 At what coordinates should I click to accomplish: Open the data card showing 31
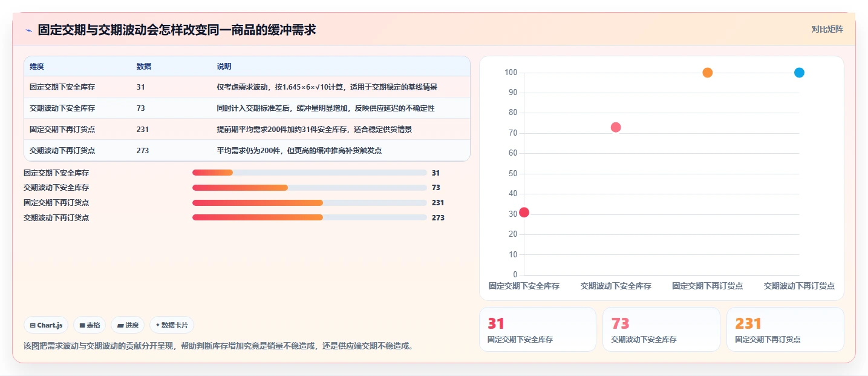coord(538,329)
